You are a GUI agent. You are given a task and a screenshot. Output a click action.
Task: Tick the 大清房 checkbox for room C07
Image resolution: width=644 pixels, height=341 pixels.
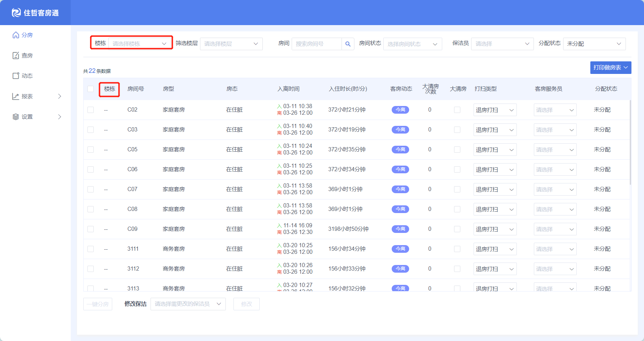[x=457, y=189]
